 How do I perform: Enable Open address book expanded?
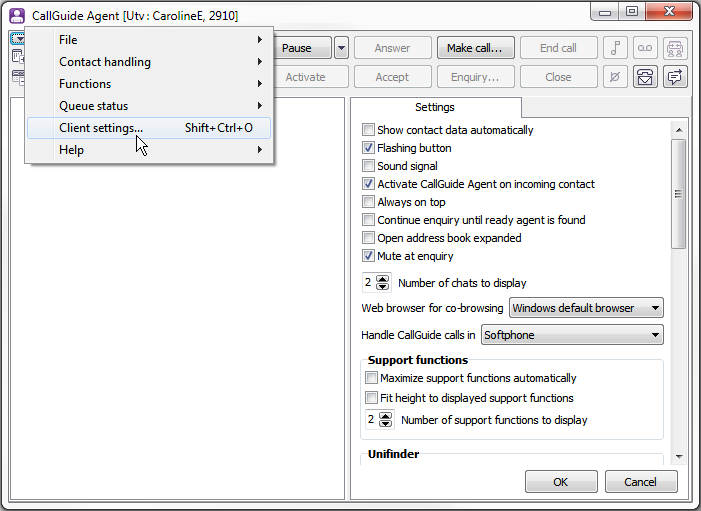[x=368, y=238]
